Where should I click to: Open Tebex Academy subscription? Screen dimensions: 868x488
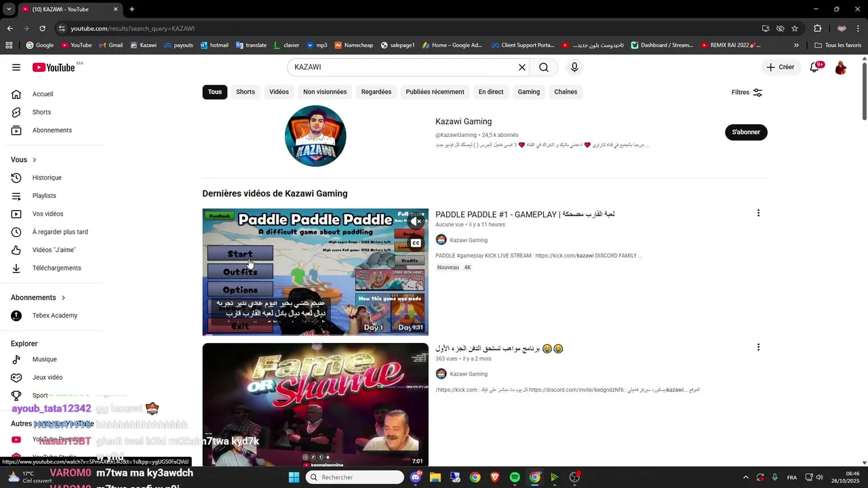pos(55,316)
